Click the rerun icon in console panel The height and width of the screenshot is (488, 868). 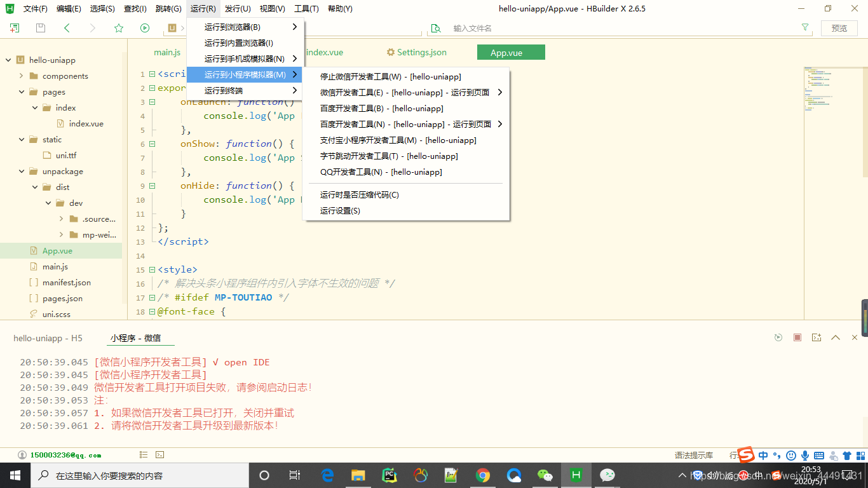pyautogui.click(x=778, y=337)
